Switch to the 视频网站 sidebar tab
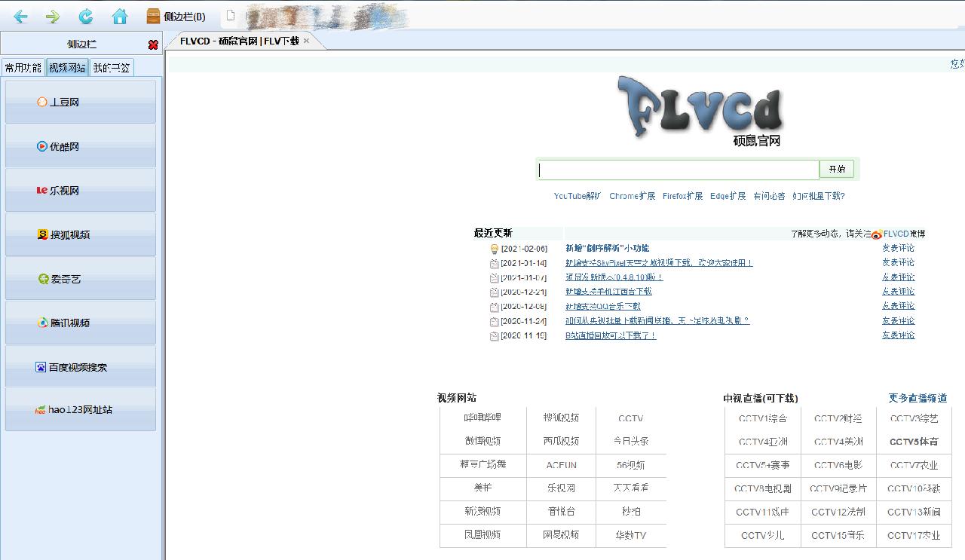965x560 pixels. click(67, 67)
